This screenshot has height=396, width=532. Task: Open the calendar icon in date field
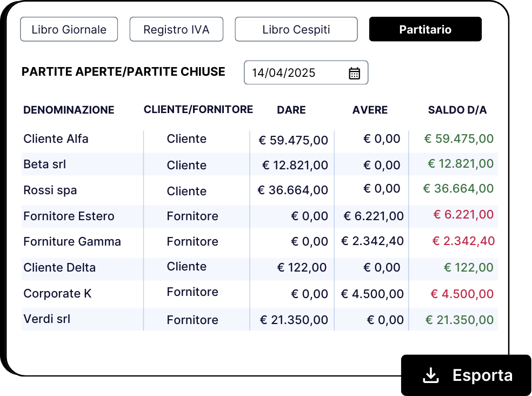click(354, 73)
